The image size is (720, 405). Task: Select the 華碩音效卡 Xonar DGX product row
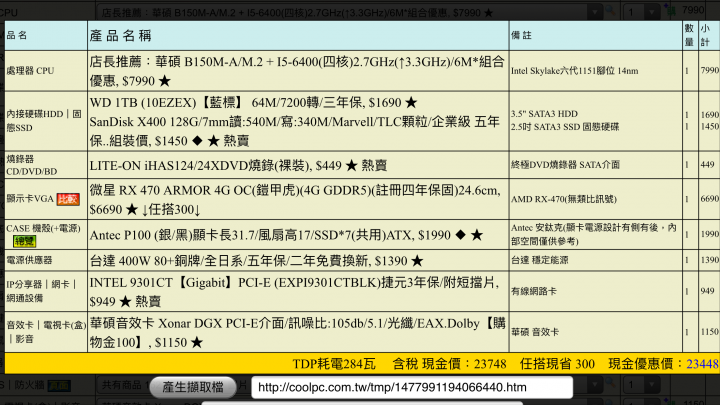[x=298, y=332]
